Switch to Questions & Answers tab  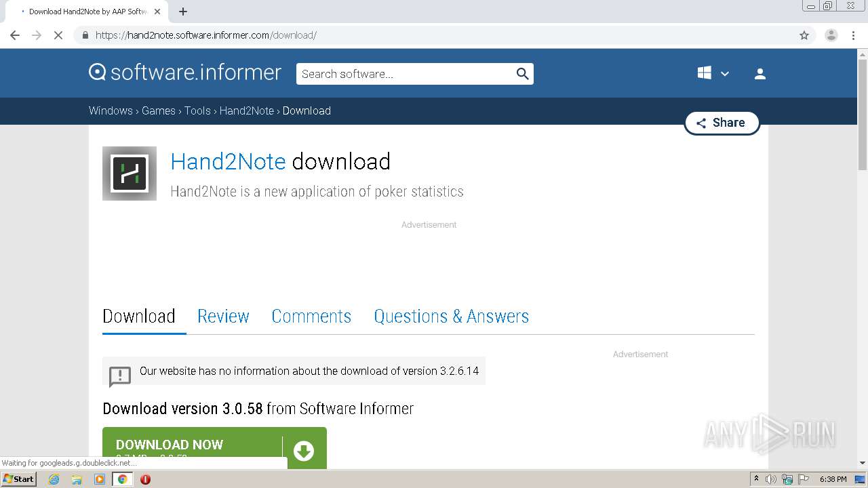point(452,316)
